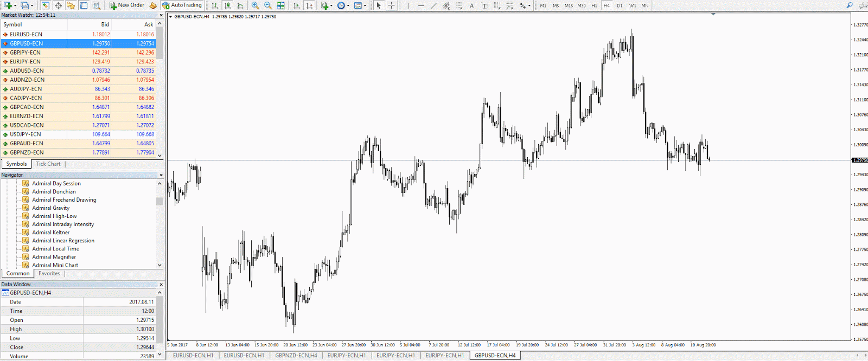Select Admiral Linear Regression indicator

[x=63, y=241]
